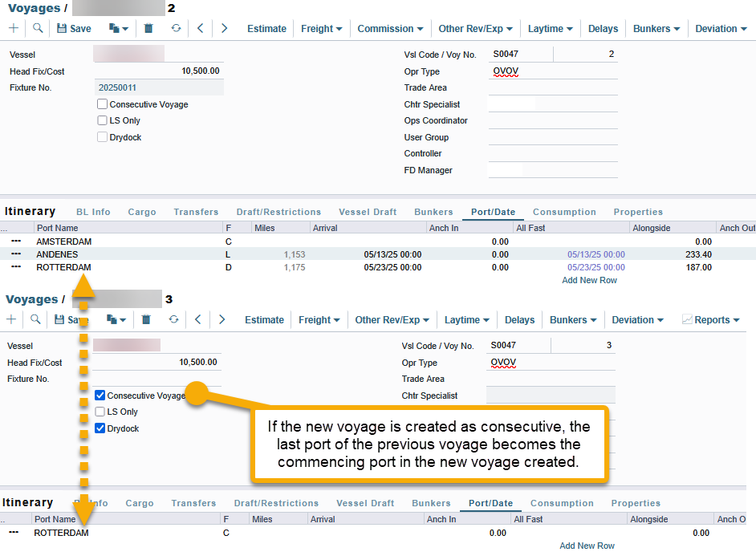Viewport: 756px width, 556px height.
Task: Click the trash delete icon in Voyage 2 toolbar
Action: (x=148, y=28)
